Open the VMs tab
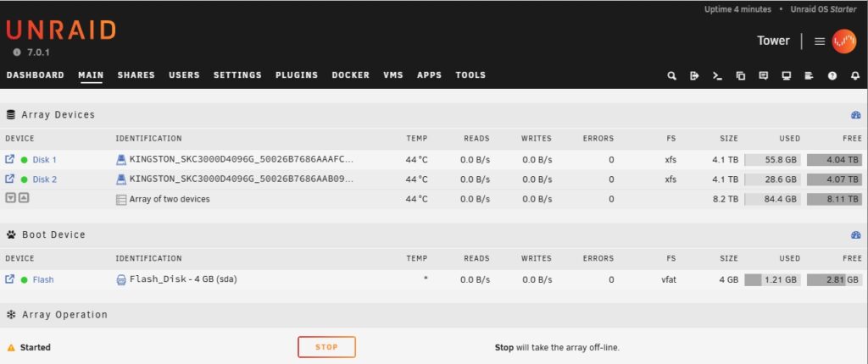 click(393, 75)
